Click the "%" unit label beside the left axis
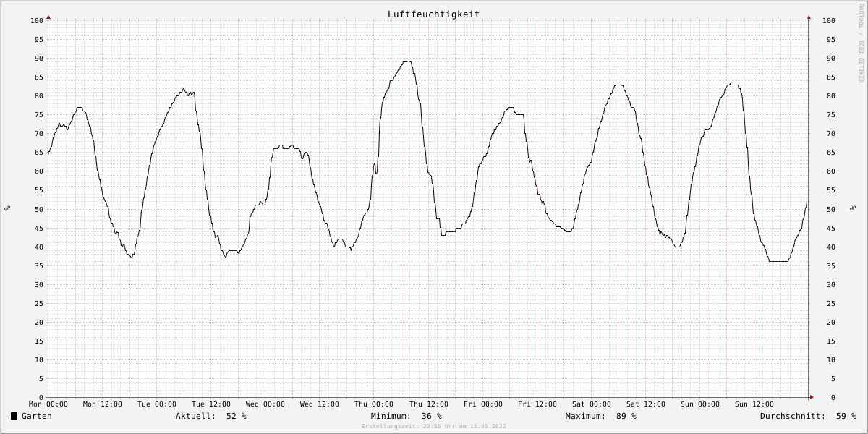868x434 pixels. [7, 208]
